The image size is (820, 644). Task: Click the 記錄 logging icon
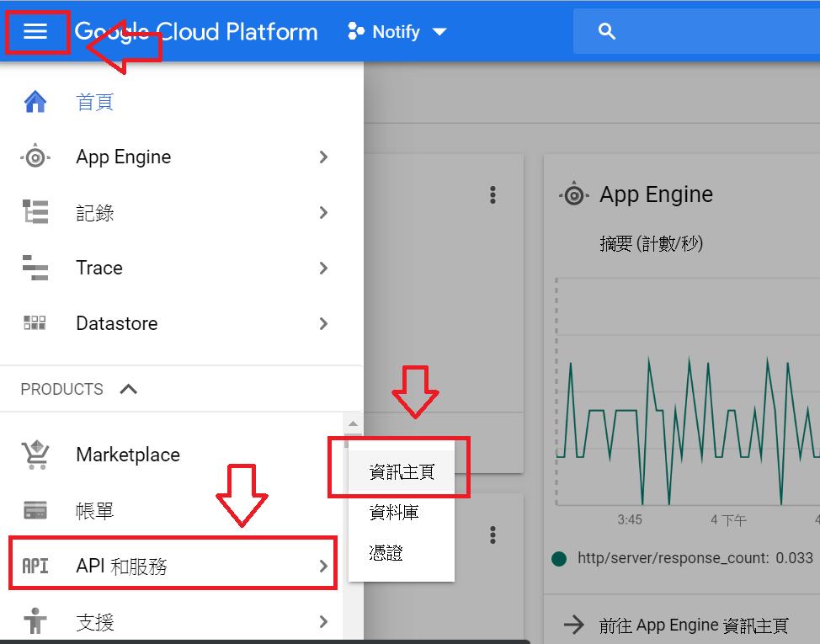[x=35, y=211]
